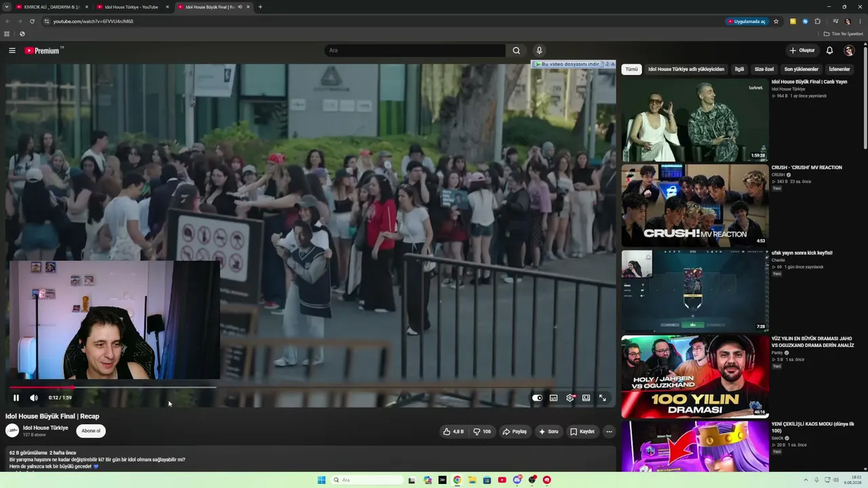The image size is (868, 488).
Task: Show hidden system tray icons
Action: 806,480
